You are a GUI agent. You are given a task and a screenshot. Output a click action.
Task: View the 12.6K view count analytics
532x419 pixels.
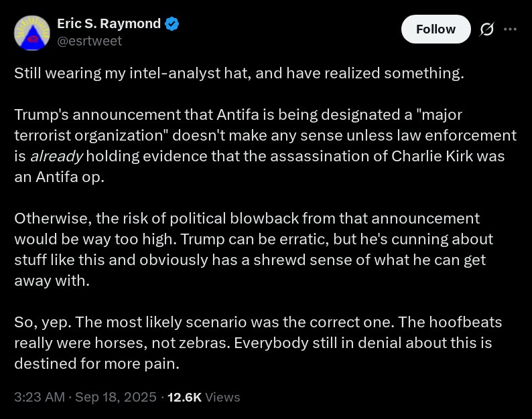click(x=184, y=398)
